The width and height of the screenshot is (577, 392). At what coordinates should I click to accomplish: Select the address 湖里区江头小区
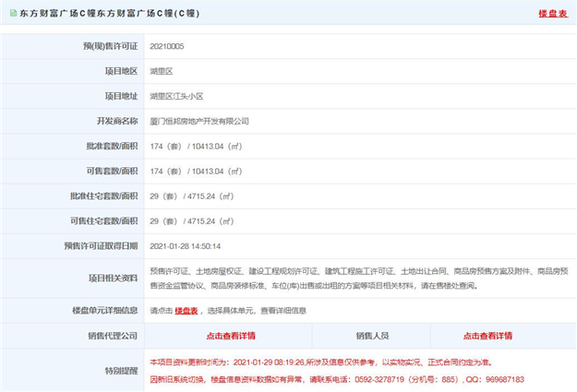coord(176,96)
